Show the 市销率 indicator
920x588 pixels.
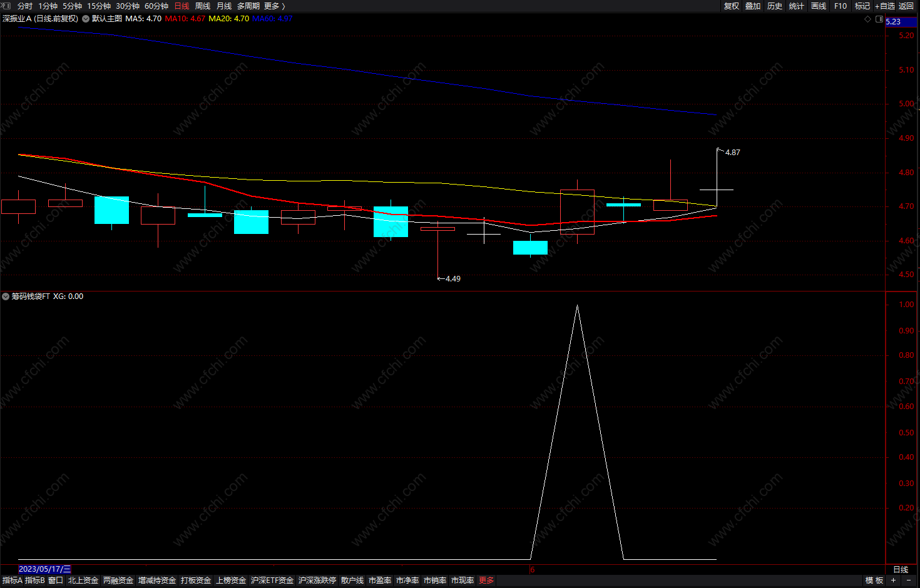point(435,580)
